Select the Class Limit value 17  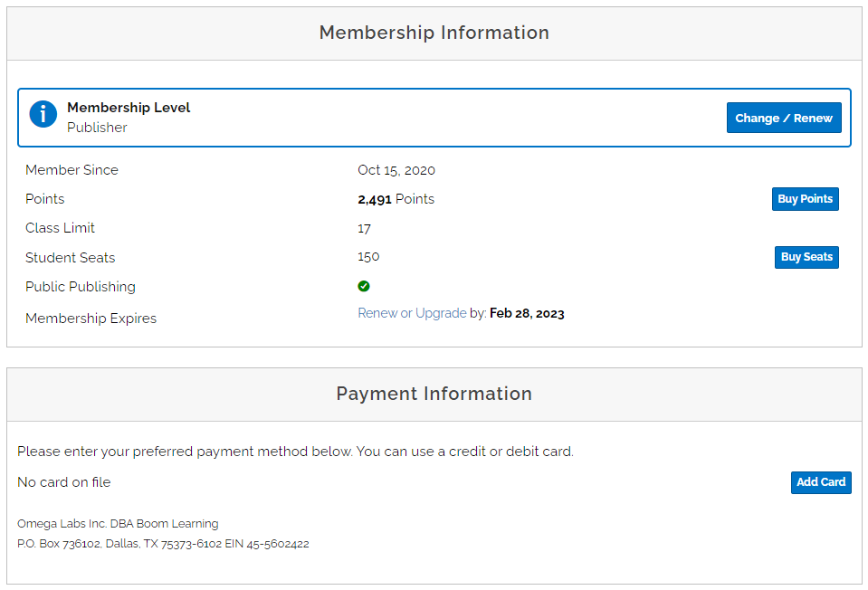coord(364,228)
